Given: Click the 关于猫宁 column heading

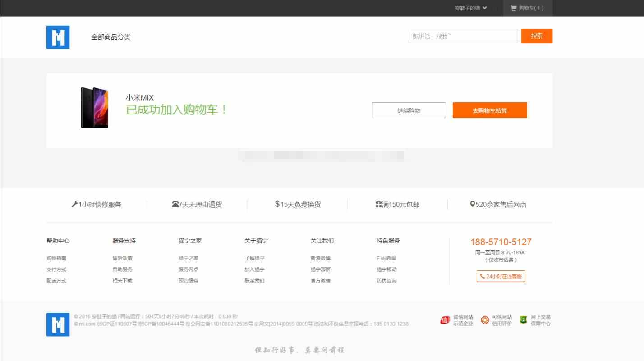Looking at the screenshot, I should [x=256, y=241].
